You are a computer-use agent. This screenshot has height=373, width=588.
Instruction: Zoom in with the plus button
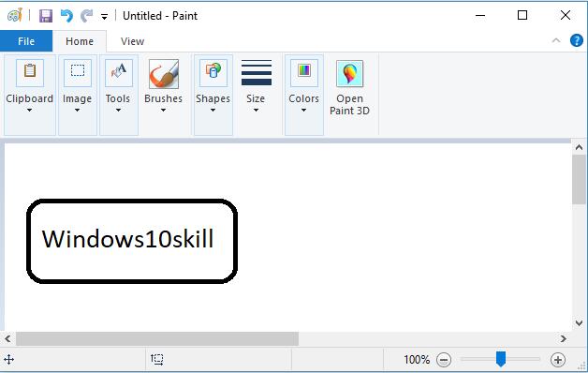click(x=558, y=360)
